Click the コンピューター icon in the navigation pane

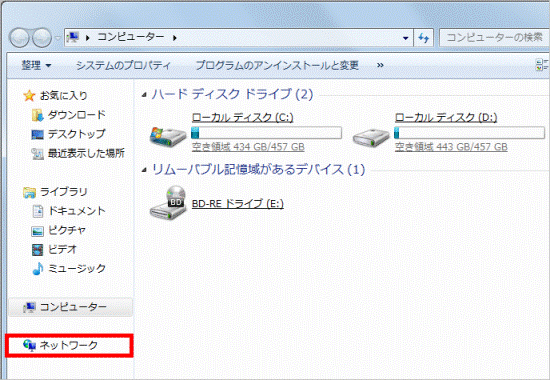(29, 308)
